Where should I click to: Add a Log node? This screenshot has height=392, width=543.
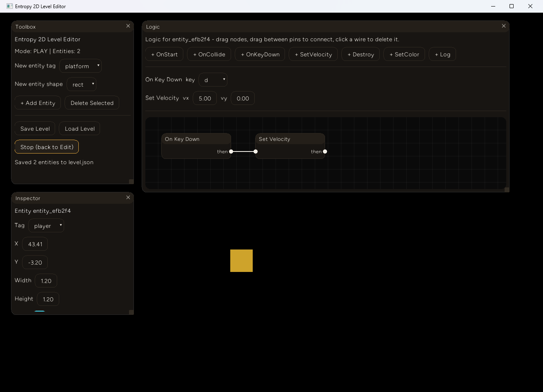(443, 54)
